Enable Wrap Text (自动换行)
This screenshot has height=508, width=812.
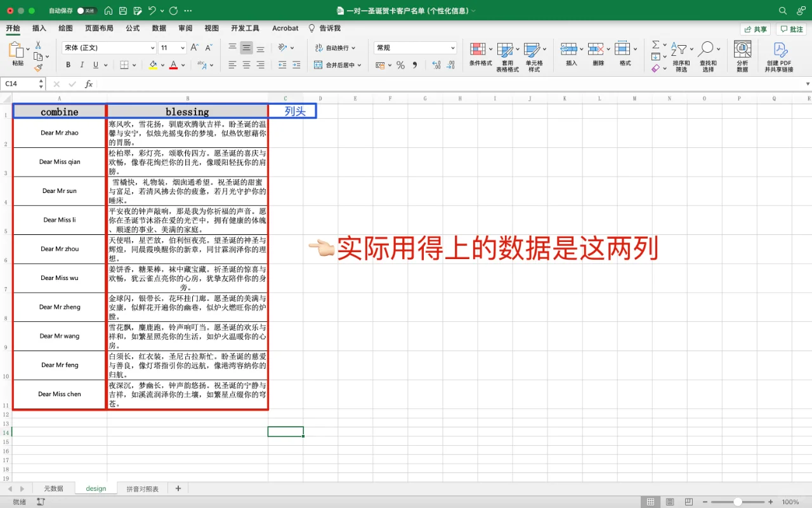point(334,47)
